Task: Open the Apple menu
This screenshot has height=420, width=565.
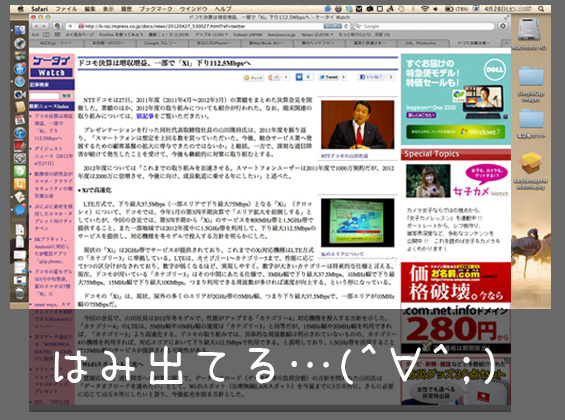Action: pyautogui.click(x=21, y=9)
